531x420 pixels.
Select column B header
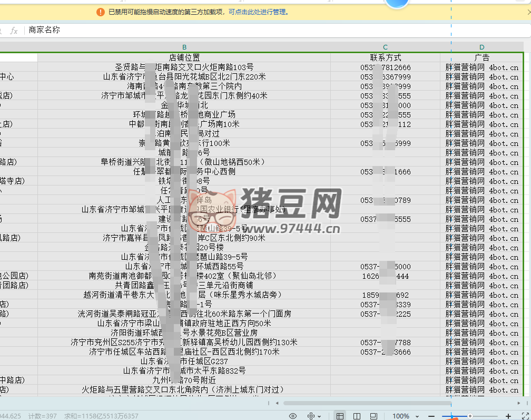click(184, 47)
